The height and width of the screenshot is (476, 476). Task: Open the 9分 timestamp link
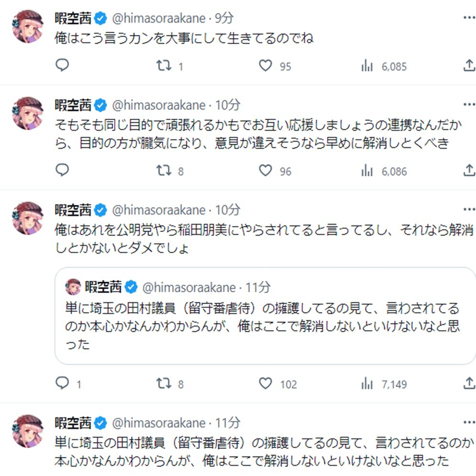(224, 19)
